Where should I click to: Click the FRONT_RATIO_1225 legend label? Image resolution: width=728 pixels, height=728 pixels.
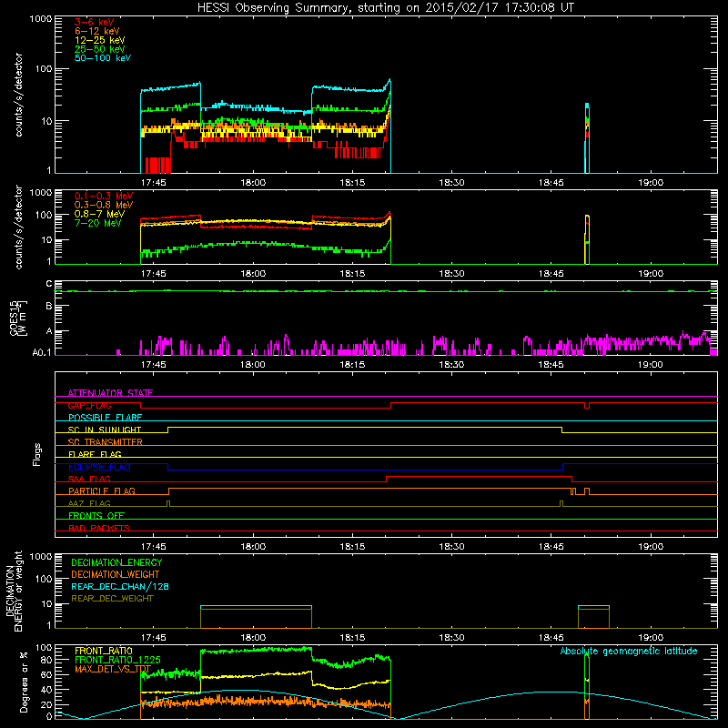117,660
